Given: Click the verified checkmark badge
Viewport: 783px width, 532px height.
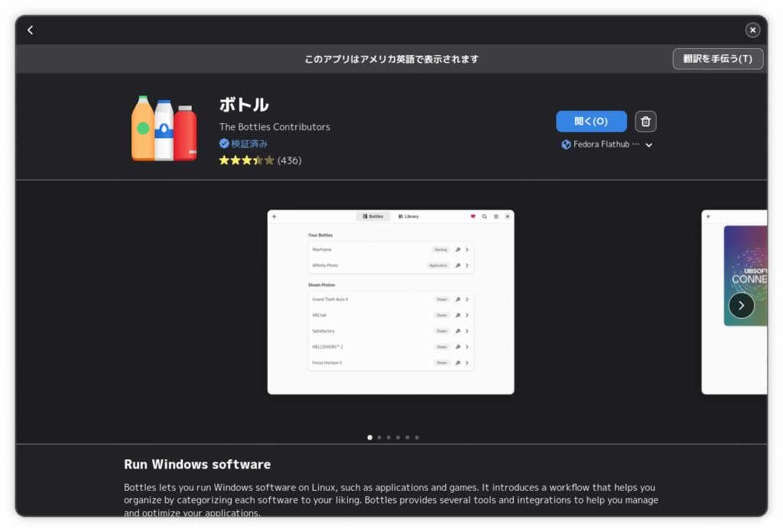Looking at the screenshot, I should point(224,144).
